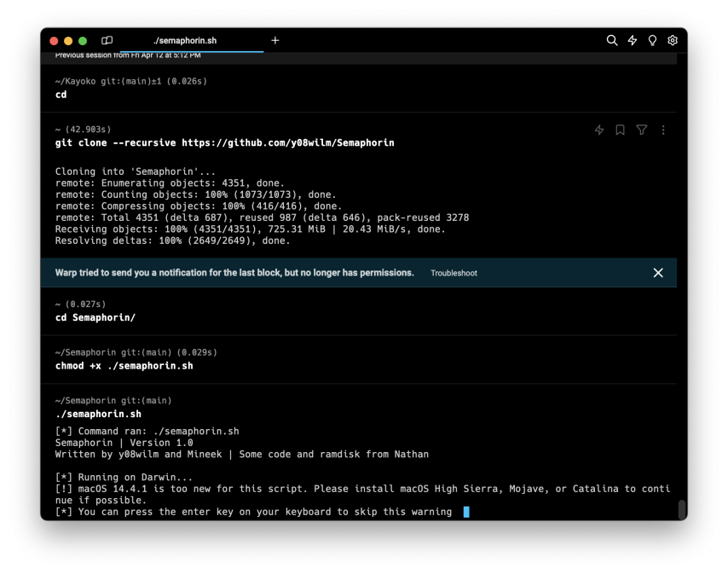
Task: Click the lightning bolt icon in title bar
Action: click(x=633, y=40)
